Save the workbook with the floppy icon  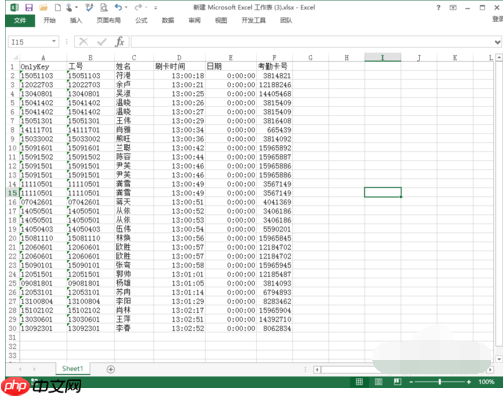[29, 7]
